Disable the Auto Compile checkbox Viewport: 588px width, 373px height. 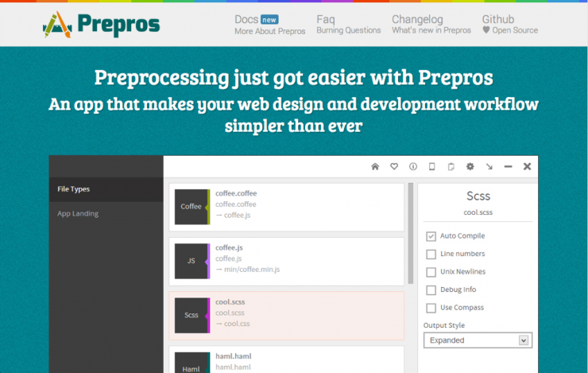(x=431, y=236)
